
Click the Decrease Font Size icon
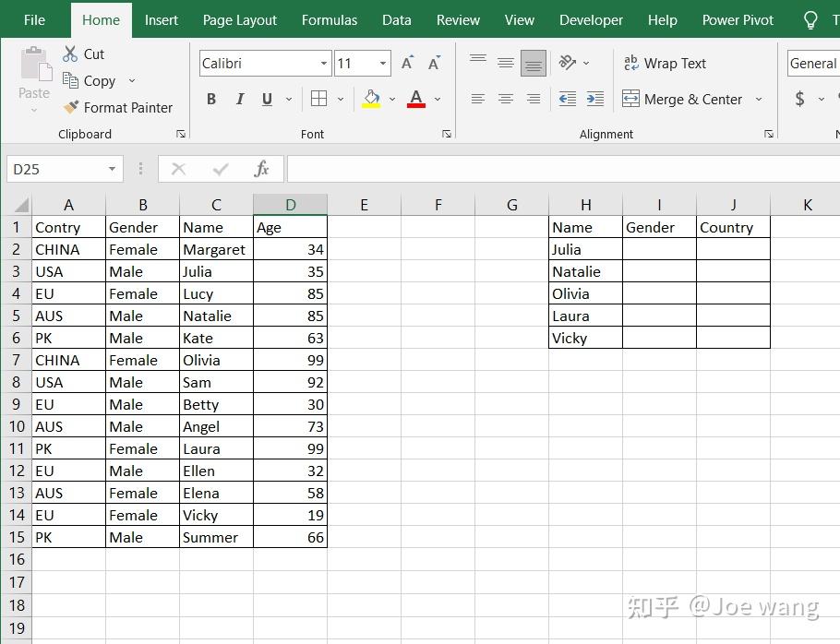click(435, 63)
